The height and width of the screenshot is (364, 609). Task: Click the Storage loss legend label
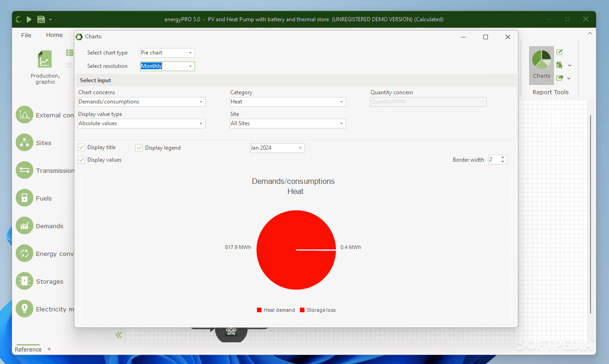pyautogui.click(x=321, y=310)
